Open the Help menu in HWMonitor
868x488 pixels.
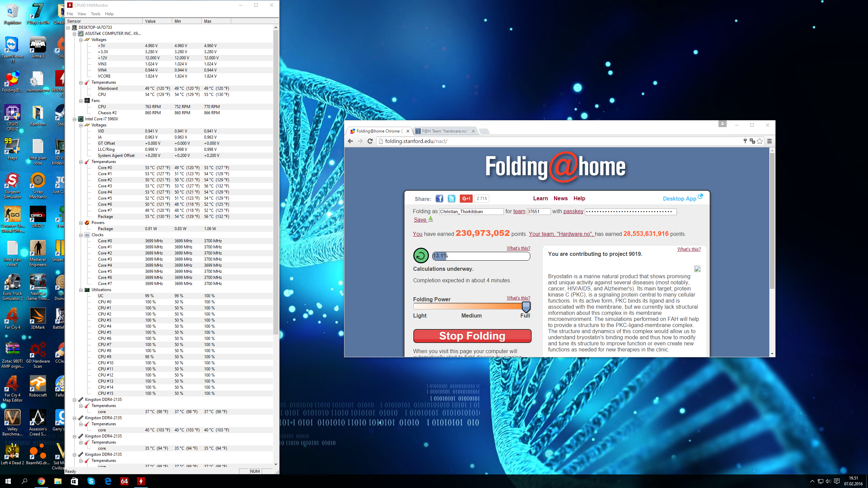[109, 14]
